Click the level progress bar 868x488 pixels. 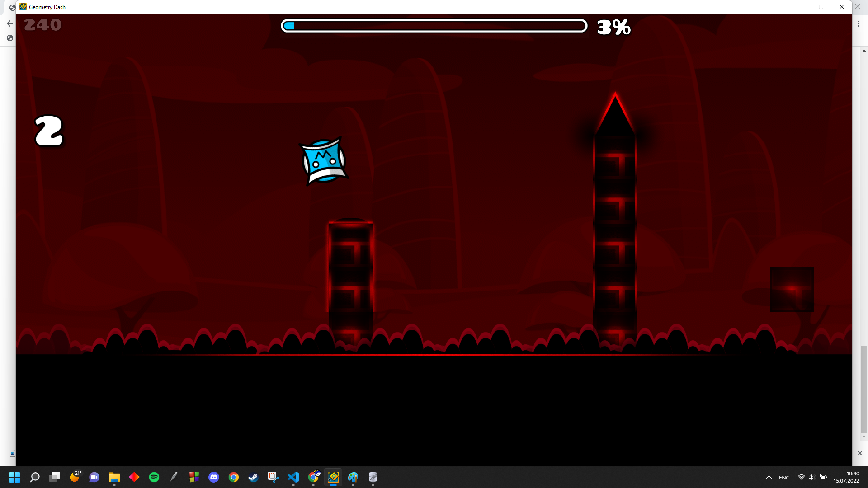pyautogui.click(x=434, y=26)
